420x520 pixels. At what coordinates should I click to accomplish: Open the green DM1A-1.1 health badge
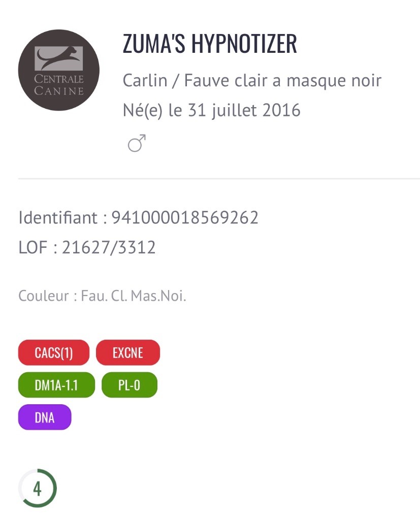(x=56, y=385)
